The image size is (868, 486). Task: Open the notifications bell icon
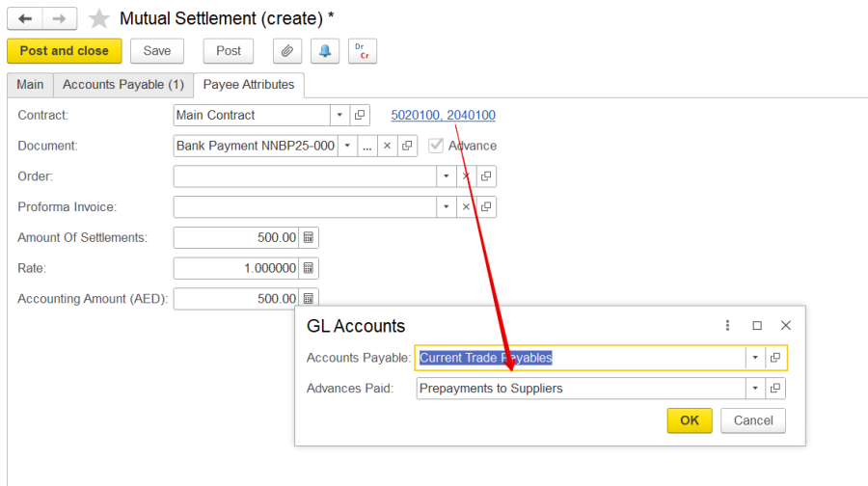tap(325, 51)
